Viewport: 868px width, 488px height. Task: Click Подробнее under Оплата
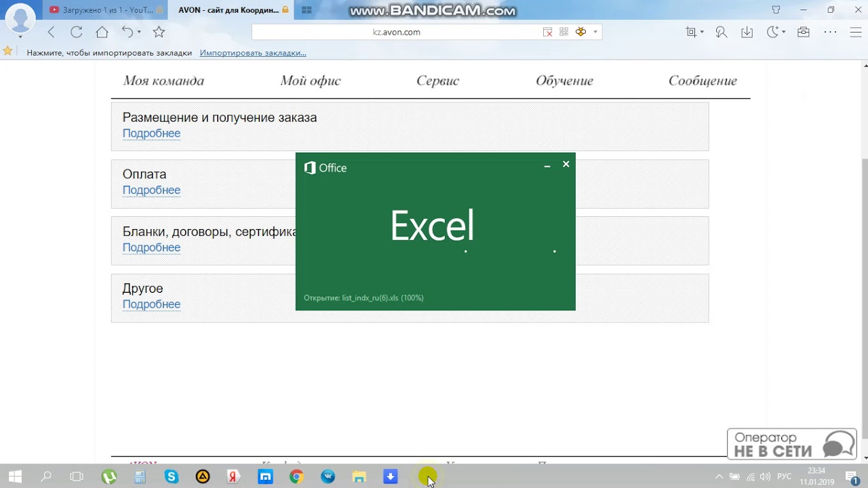point(151,190)
